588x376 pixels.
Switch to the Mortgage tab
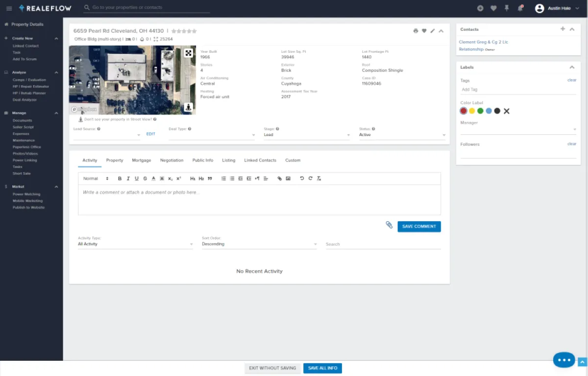point(142,160)
